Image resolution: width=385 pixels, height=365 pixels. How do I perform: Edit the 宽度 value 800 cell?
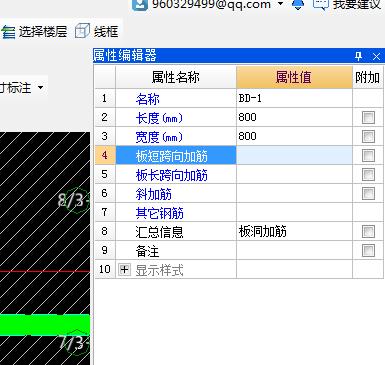click(x=294, y=137)
